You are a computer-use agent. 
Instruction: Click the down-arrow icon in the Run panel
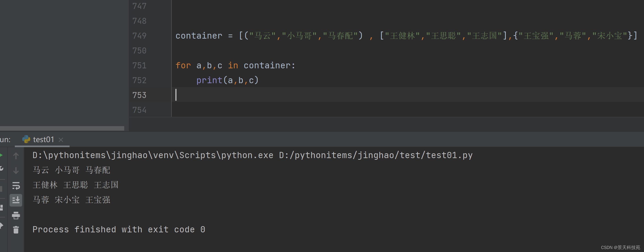(16, 171)
